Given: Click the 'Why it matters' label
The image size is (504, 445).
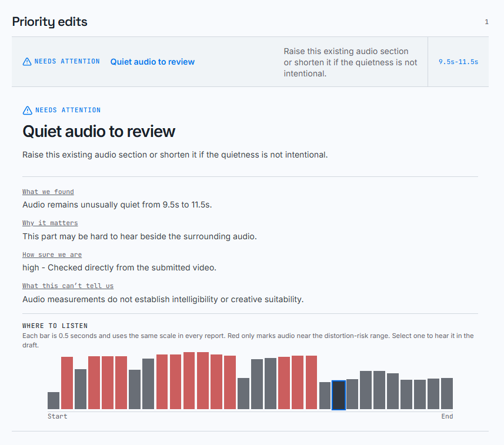Looking at the screenshot, I should coord(50,223).
